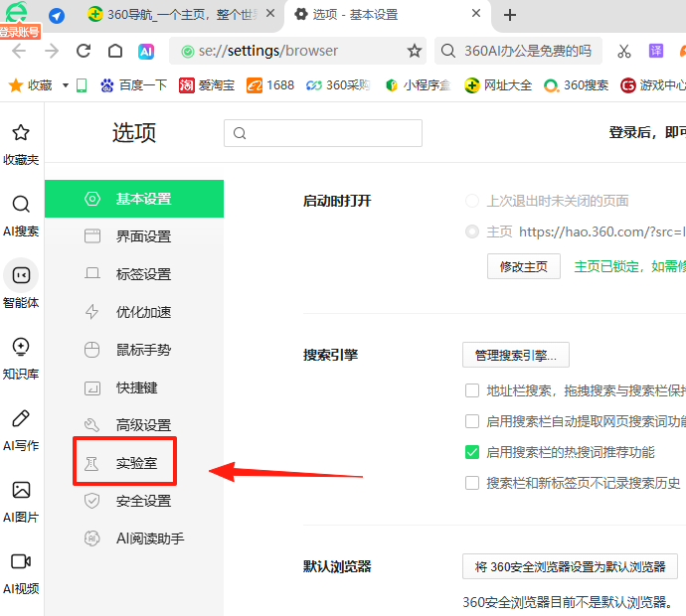Click the 修改主页 button
Viewport: 686px width, 616px height.
[x=524, y=266]
